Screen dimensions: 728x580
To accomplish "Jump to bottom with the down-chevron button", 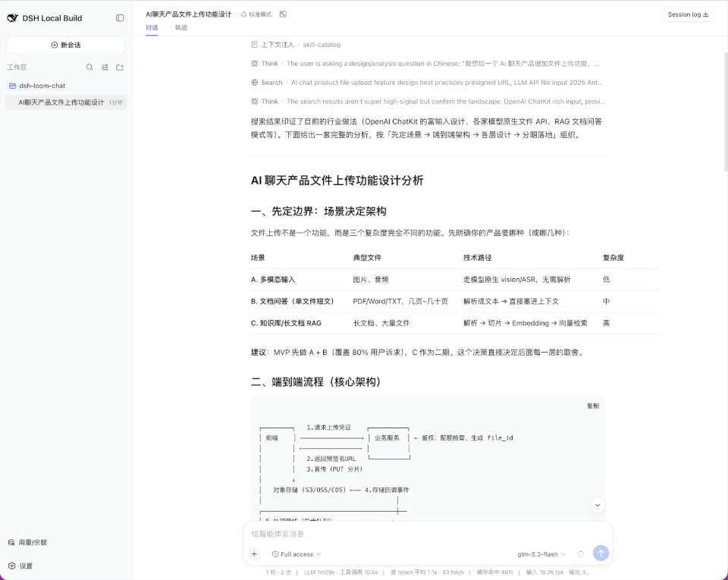I will [x=598, y=505].
